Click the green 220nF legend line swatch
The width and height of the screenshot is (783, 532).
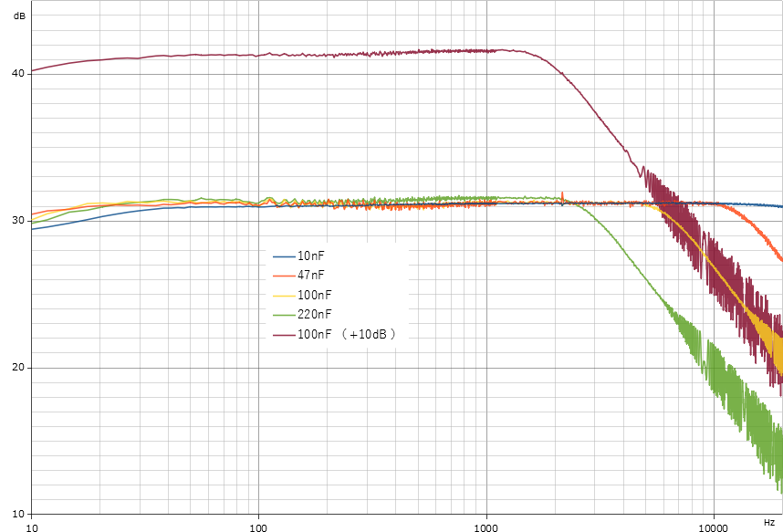pos(284,315)
